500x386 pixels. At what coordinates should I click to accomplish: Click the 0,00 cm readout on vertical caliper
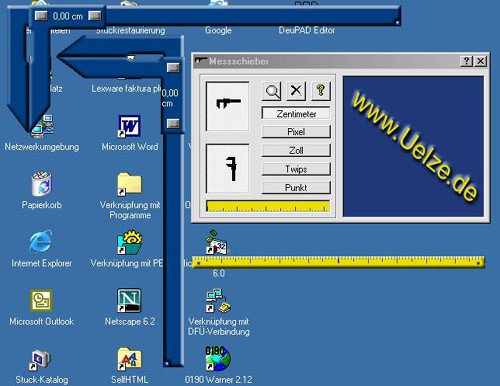(x=170, y=98)
